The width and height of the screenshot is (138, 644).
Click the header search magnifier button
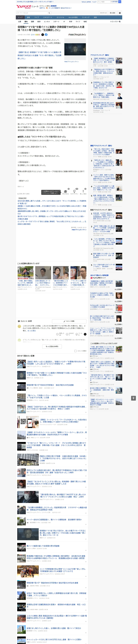click(x=49, y=13)
